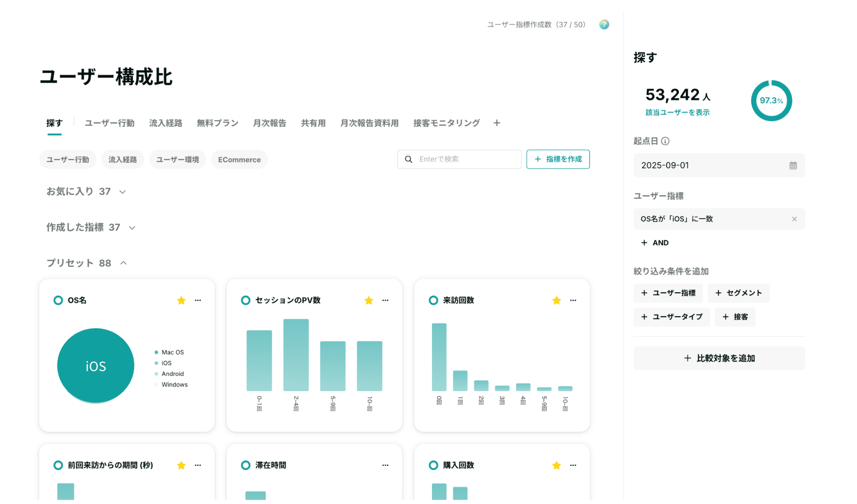857x504 pixels.
Task: Click the 指標を作成 button
Action: tap(558, 159)
